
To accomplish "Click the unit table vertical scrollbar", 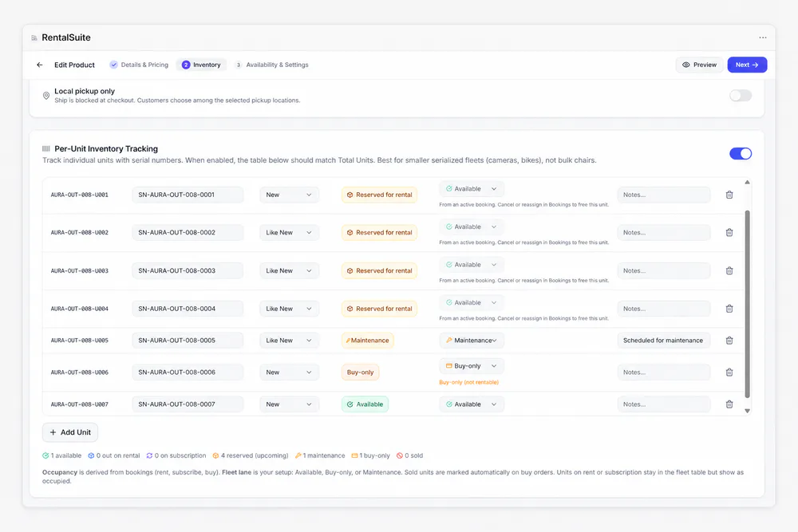I will coord(747,304).
